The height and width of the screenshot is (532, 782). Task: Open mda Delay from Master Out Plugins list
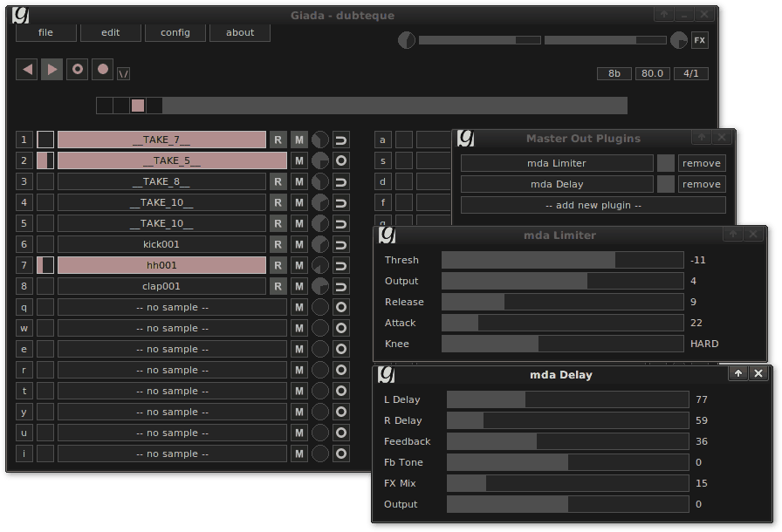(557, 184)
